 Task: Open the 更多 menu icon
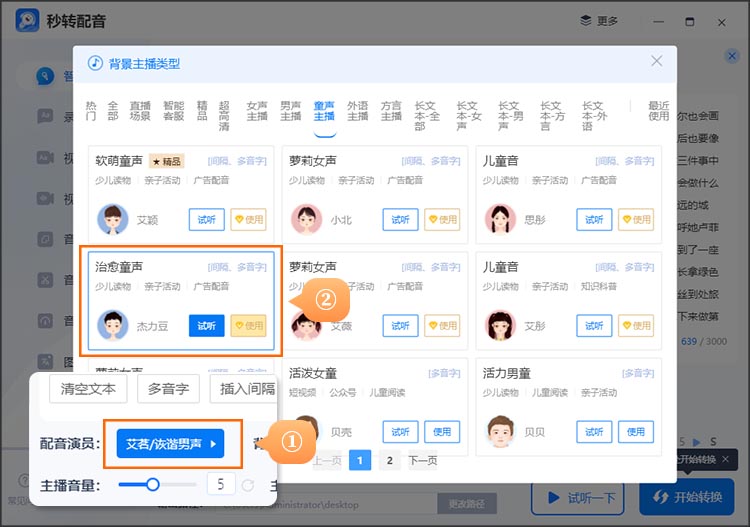pos(585,21)
